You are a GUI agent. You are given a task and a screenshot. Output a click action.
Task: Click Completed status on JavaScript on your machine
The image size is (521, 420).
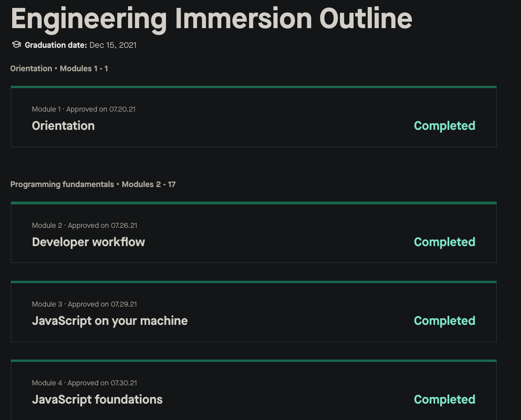pyautogui.click(x=444, y=321)
